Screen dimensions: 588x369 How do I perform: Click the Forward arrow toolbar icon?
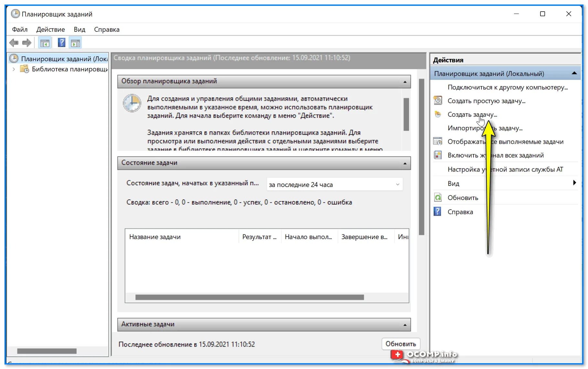click(x=27, y=43)
